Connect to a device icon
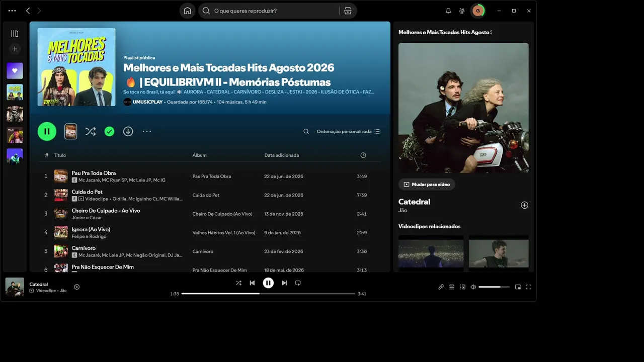 click(x=463, y=287)
